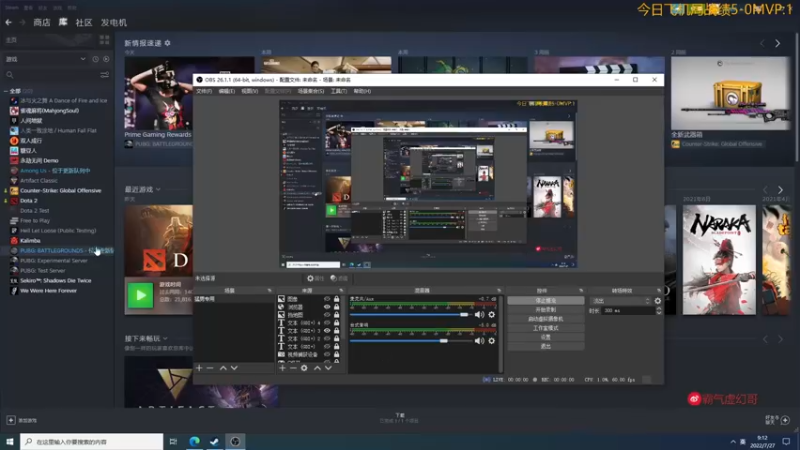800x450 pixels.
Task: Collapse the 全部 games list
Action: [x=6, y=91]
